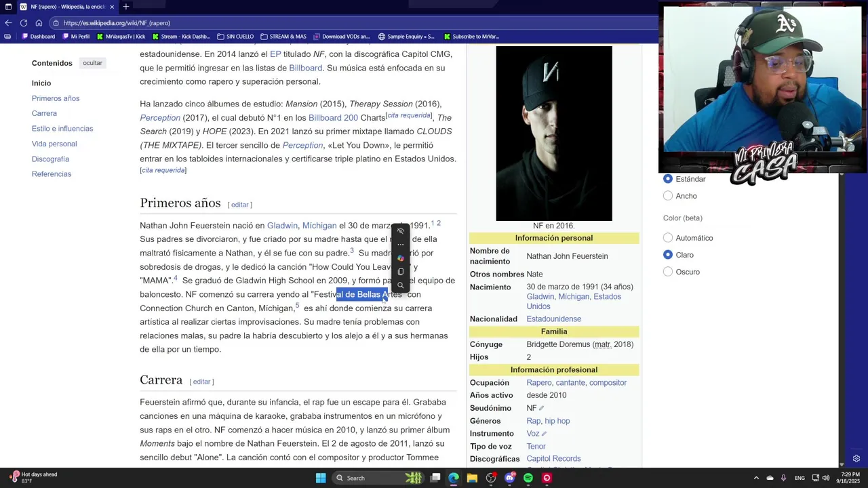The height and width of the screenshot is (488, 868).
Task: Click the Windows taskbar Search box
Action: tap(378, 478)
